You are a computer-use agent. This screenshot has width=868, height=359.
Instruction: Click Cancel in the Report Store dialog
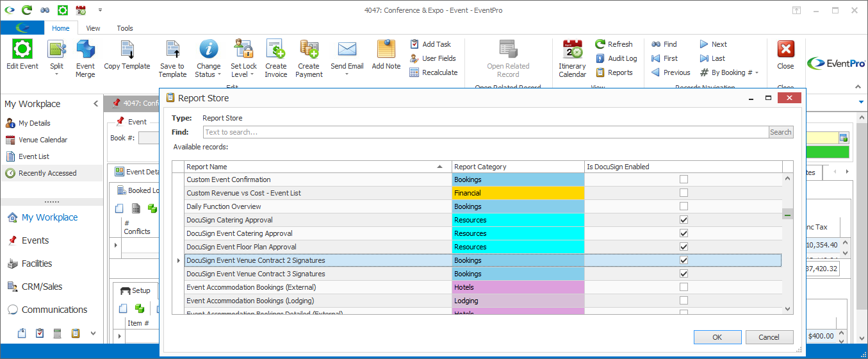(769, 337)
